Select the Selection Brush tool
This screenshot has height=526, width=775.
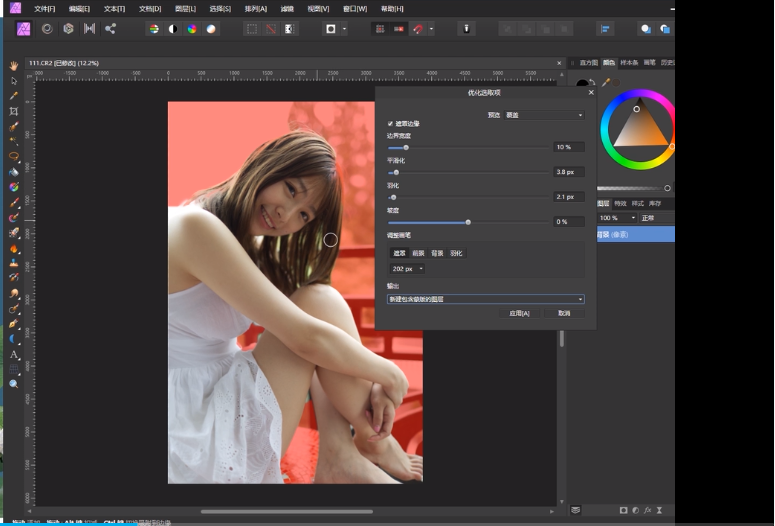pos(13,127)
